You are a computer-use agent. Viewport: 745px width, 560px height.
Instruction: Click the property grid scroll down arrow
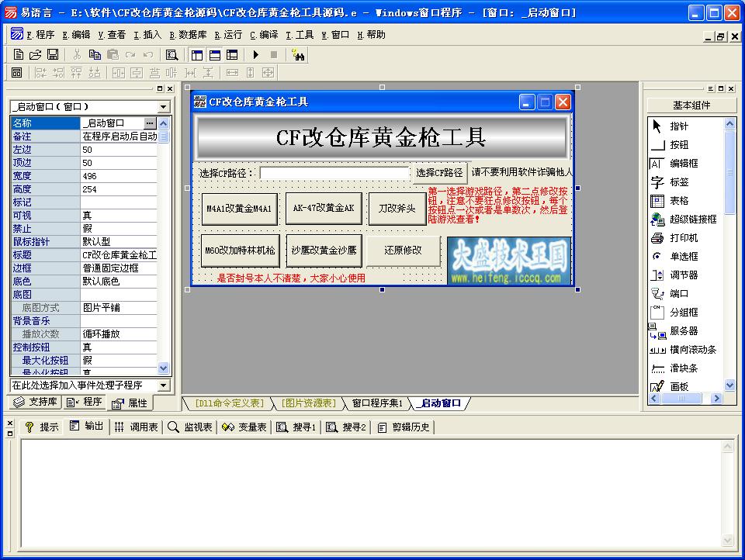[x=164, y=368]
